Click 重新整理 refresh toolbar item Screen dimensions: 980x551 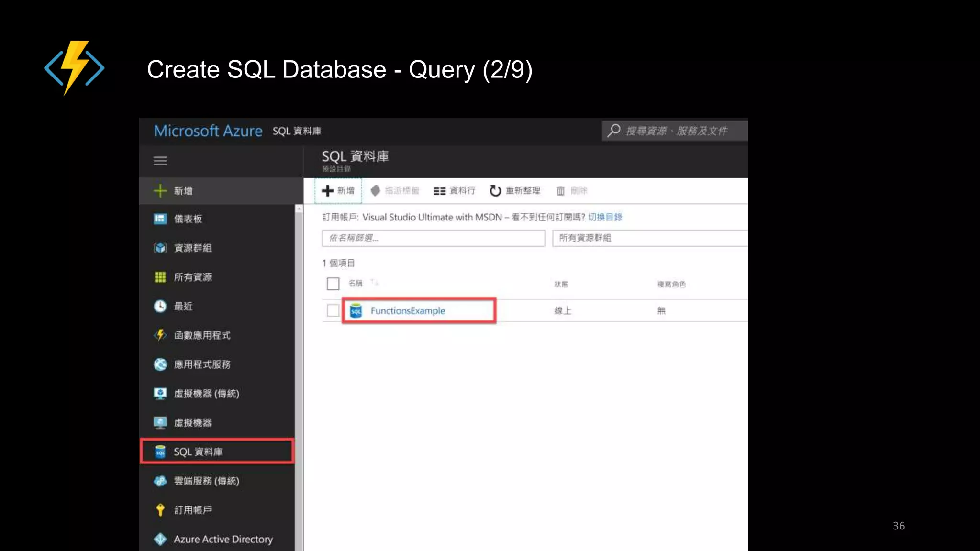pos(515,191)
